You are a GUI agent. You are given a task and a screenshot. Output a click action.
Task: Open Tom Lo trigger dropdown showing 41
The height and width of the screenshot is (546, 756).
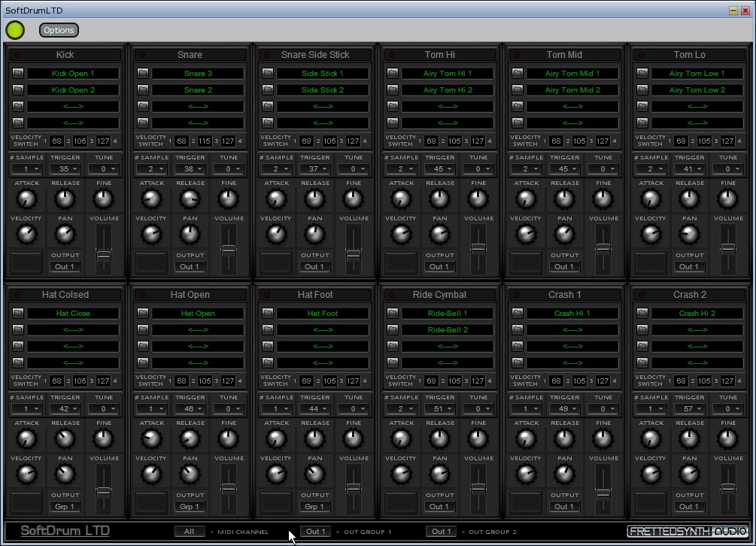point(690,168)
